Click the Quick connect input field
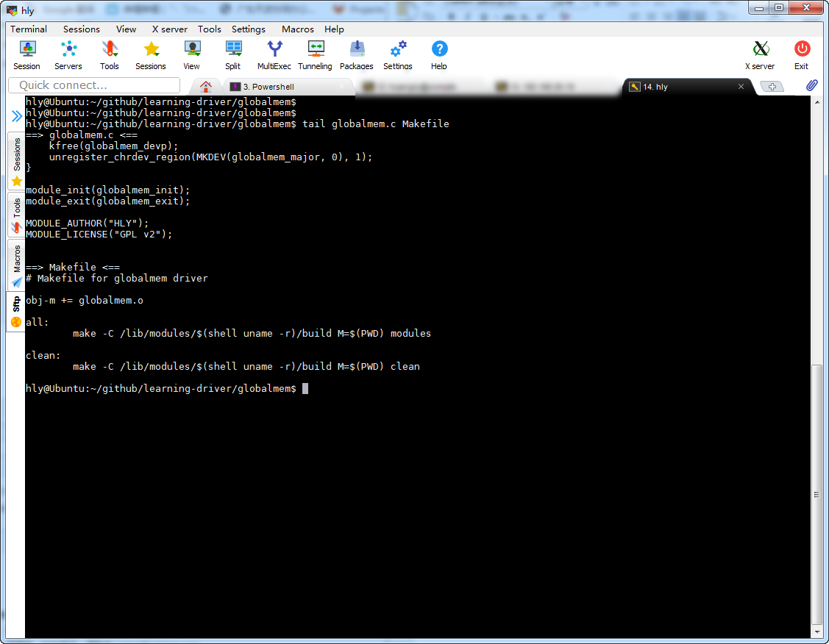The height and width of the screenshot is (644, 829). pyautogui.click(x=94, y=85)
